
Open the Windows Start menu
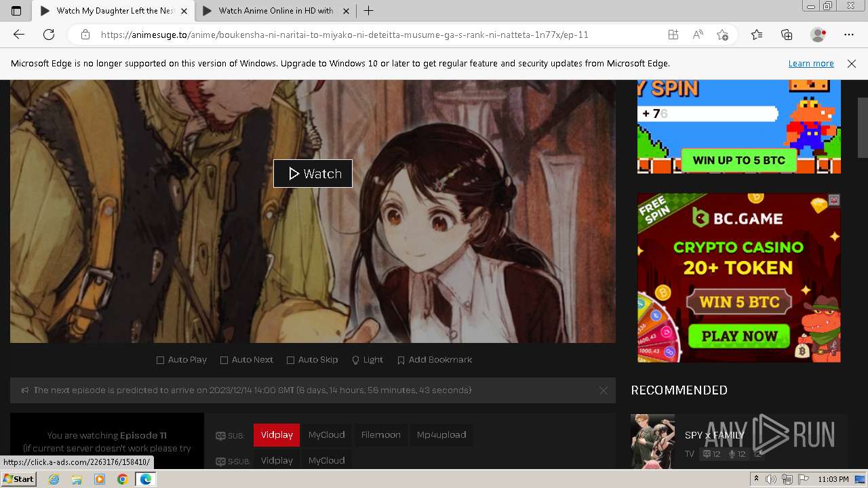(x=18, y=479)
